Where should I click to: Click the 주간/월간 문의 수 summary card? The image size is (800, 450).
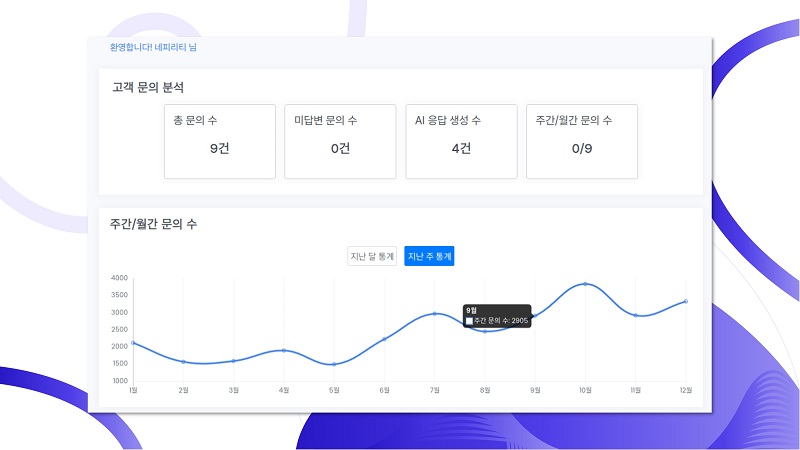click(x=582, y=141)
